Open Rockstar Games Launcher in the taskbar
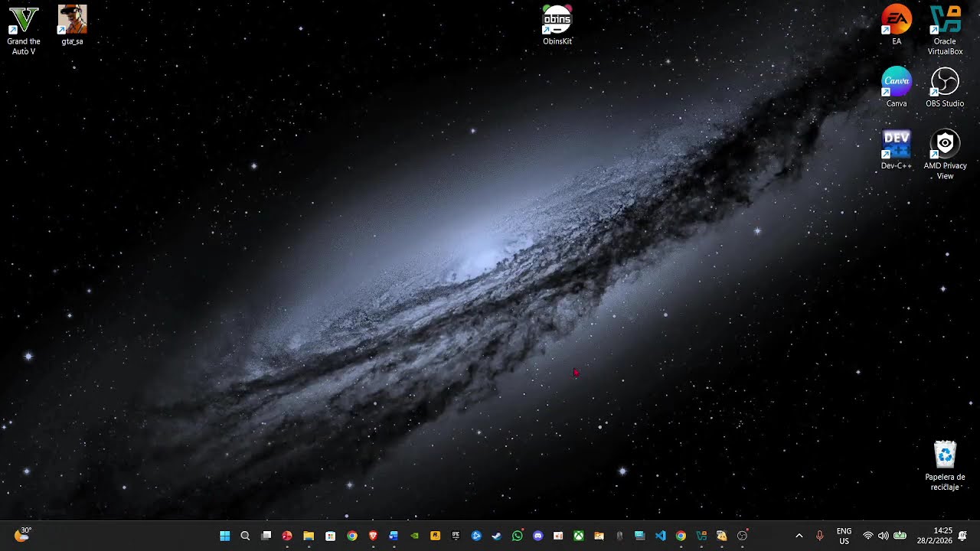 coord(435,536)
